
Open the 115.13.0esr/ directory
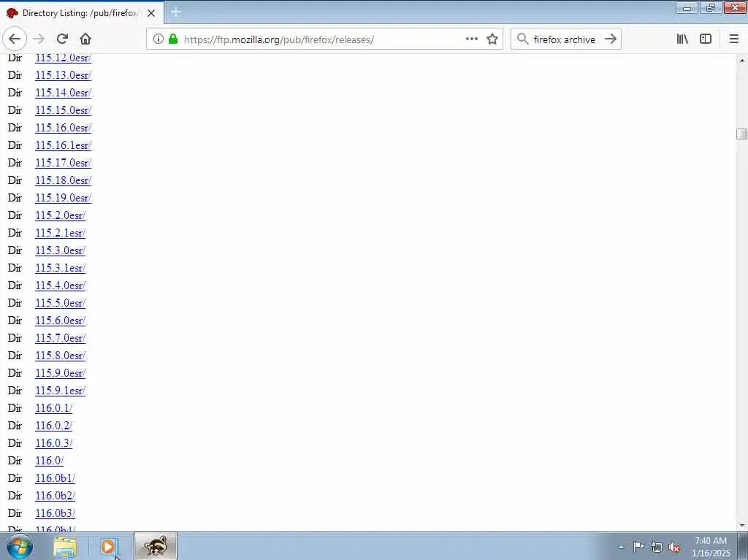[x=63, y=75]
